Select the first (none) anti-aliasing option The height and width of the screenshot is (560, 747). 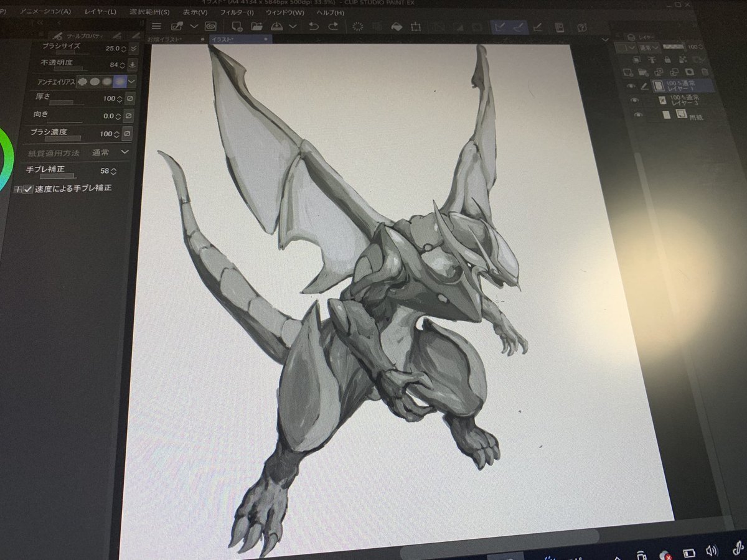(x=82, y=82)
